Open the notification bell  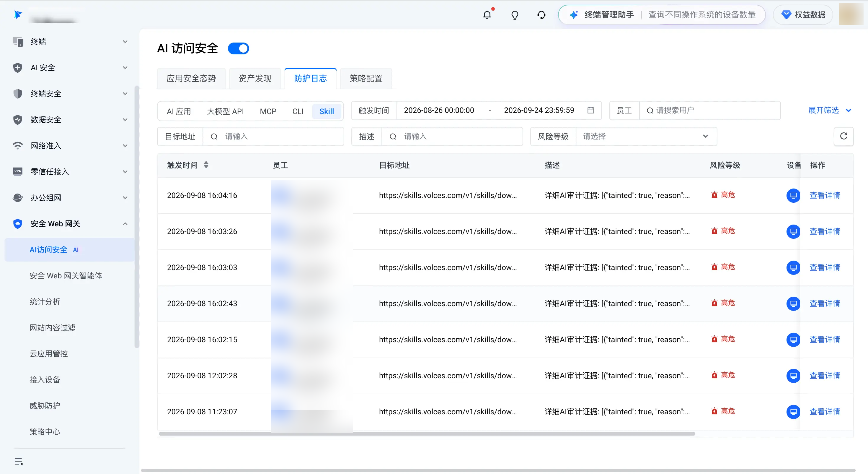click(487, 15)
